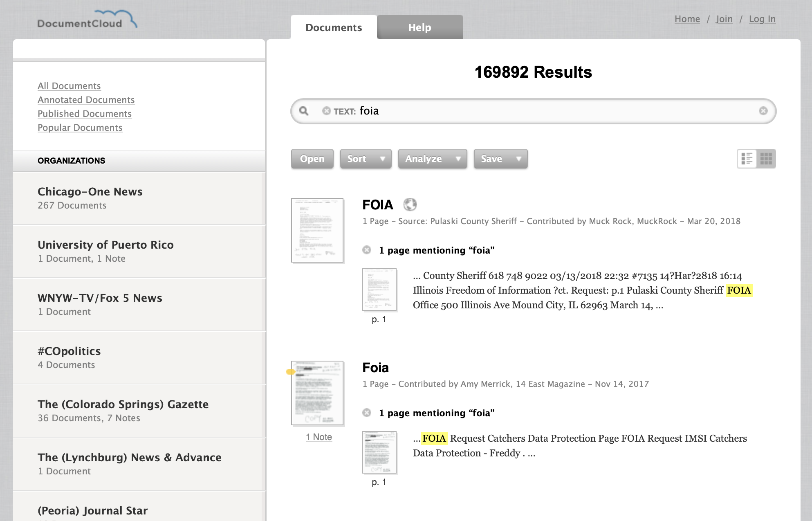Click the globe icon next to FOIA
The image size is (812, 521).
[x=410, y=204]
